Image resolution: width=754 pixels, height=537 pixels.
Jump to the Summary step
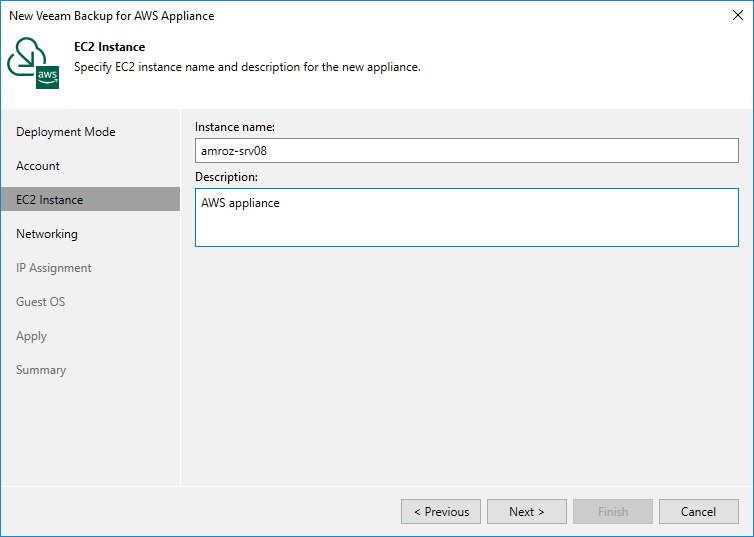point(41,370)
